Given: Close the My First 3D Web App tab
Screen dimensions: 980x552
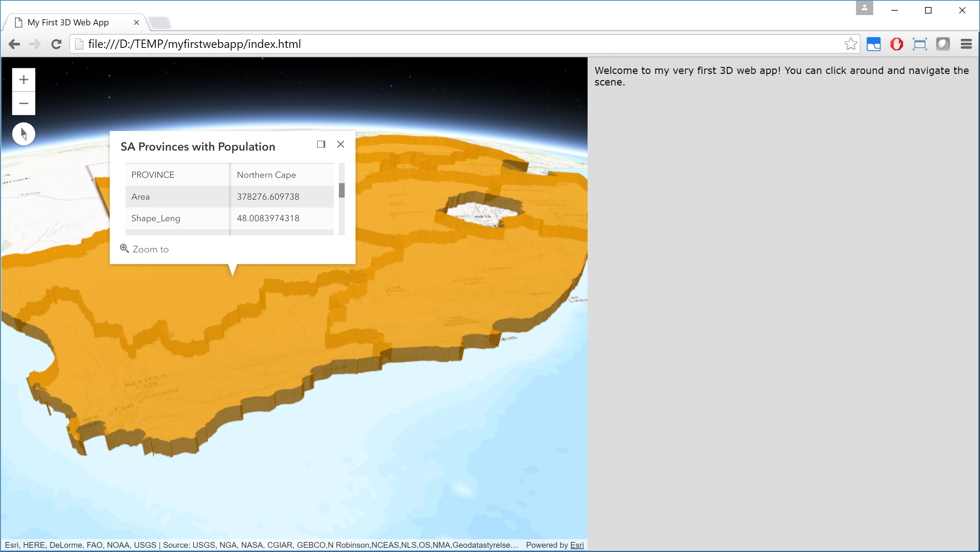Looking at the screenshot, I should (x=136, y=23).
